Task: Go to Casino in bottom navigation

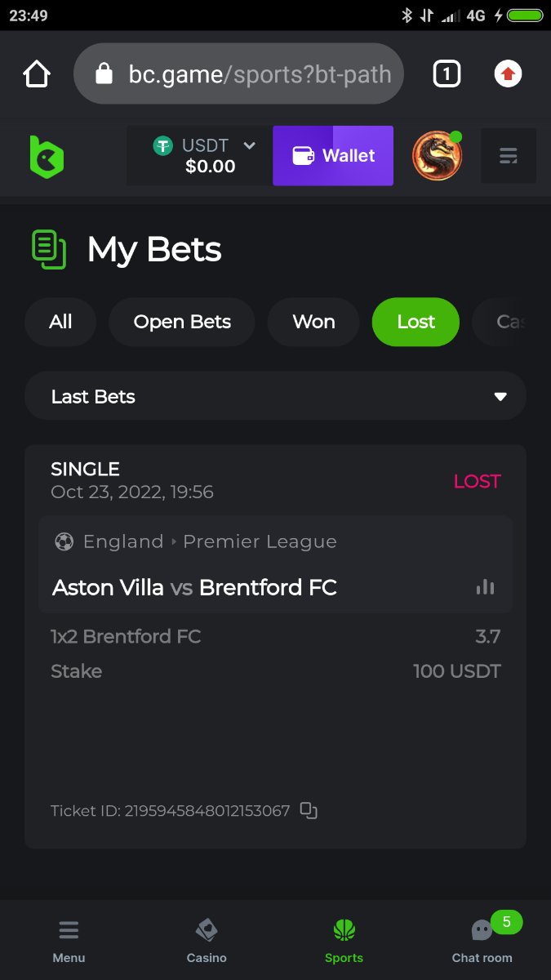Action: [x=207, y=939]
